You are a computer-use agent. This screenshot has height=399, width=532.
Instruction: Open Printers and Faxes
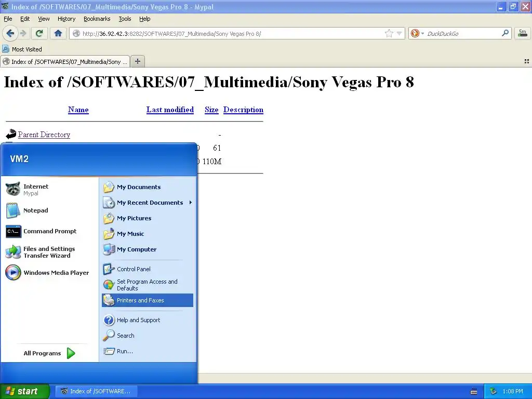tap(148, 300)
